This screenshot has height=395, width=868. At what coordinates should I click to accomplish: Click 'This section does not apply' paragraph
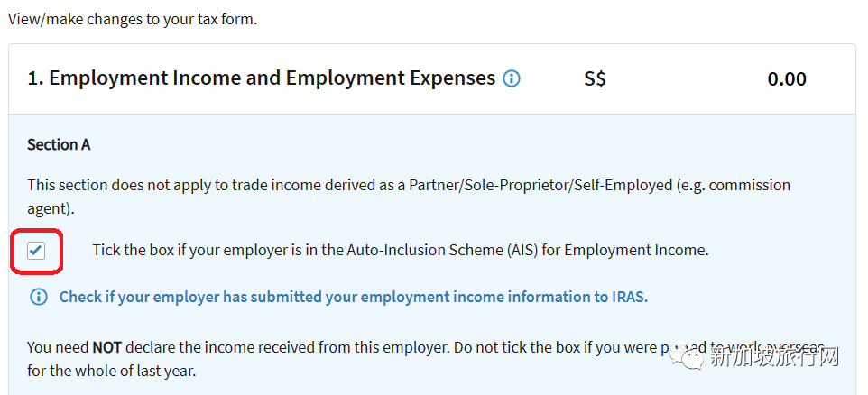(409, 197)
